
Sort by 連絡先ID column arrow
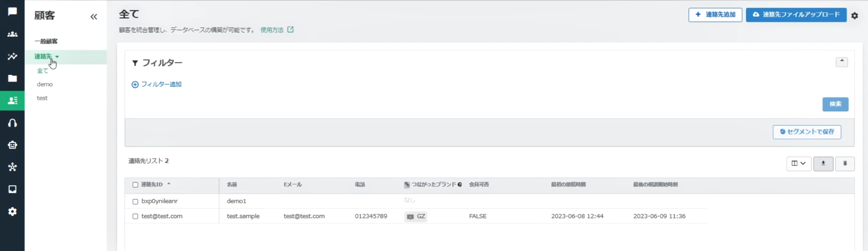tap(169, 184)
